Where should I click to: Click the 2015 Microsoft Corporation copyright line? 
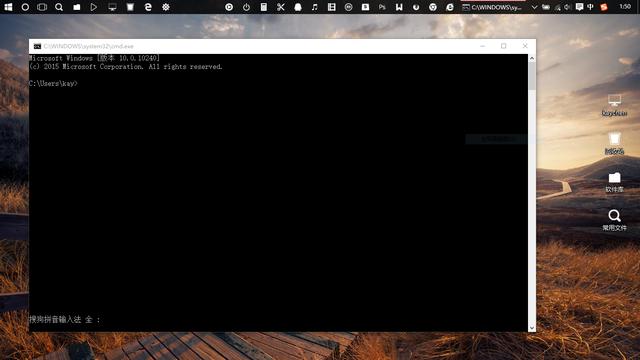pos(126,67)
